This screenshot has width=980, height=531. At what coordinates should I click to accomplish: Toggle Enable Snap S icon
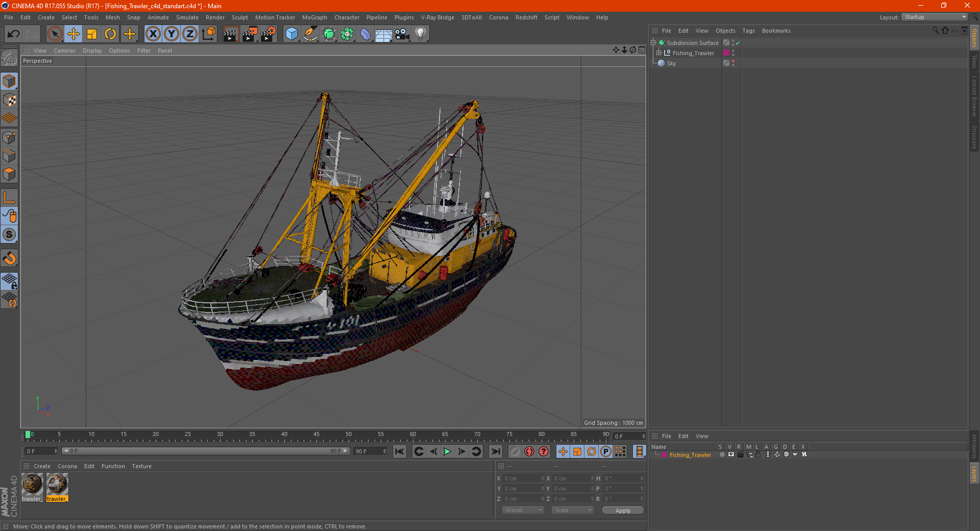[x=9, y=234]
